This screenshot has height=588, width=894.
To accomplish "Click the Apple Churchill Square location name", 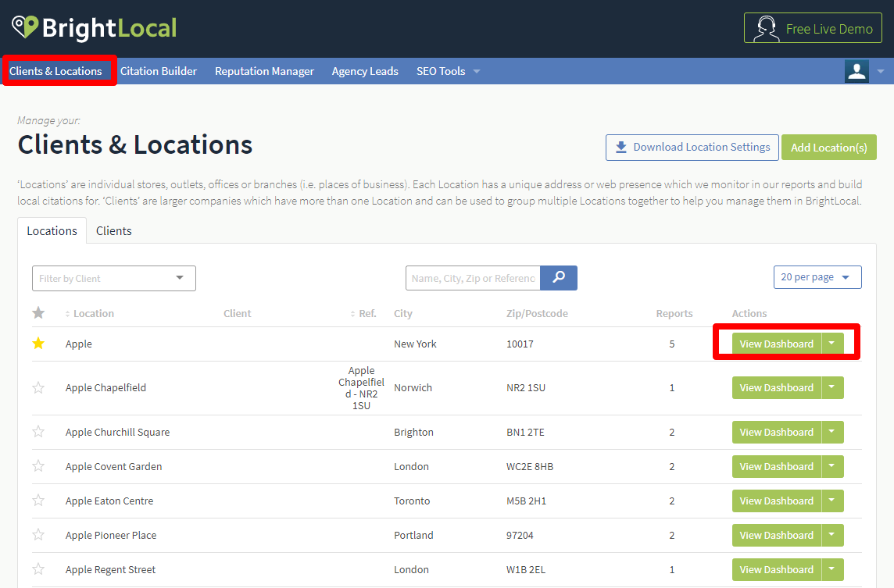I will click(x=117, y=432).
